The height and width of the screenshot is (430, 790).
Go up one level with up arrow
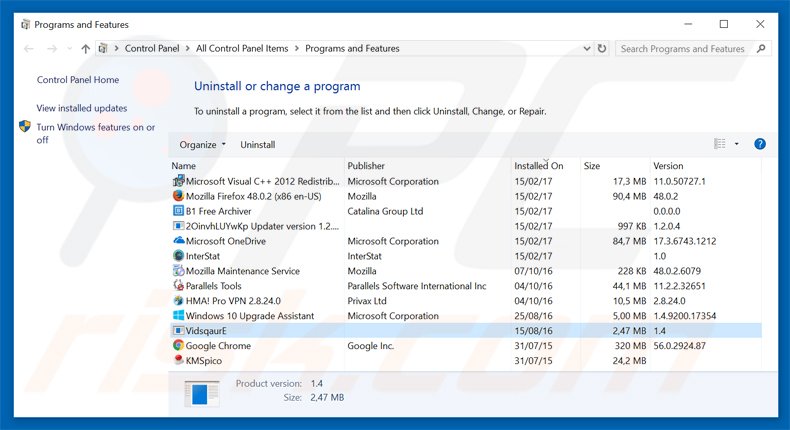[x=86, y=48]
